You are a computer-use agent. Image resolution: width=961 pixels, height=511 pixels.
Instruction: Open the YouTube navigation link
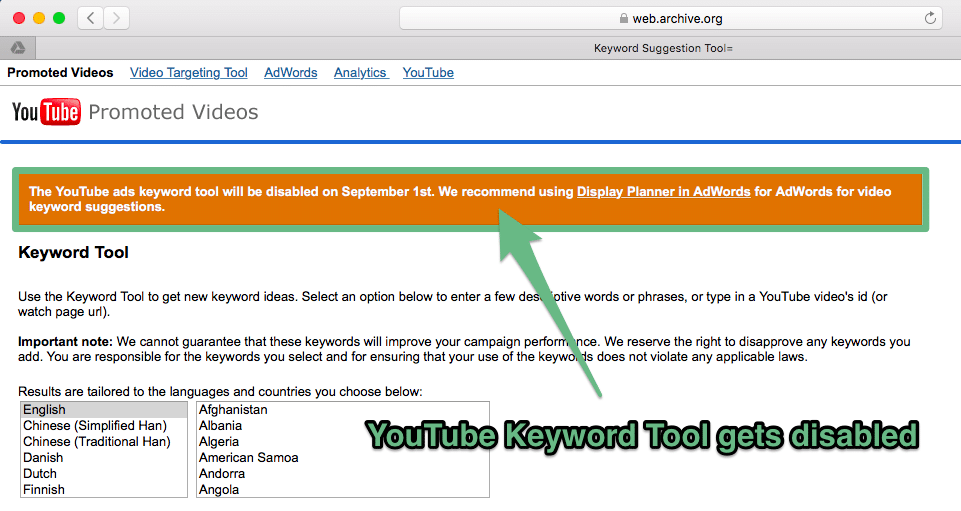pyautogui.click(x=428, y=72)
